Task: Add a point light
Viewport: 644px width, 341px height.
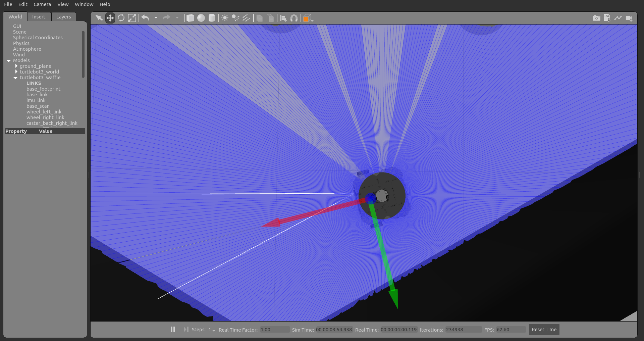Action: click(x=225, y=18)
